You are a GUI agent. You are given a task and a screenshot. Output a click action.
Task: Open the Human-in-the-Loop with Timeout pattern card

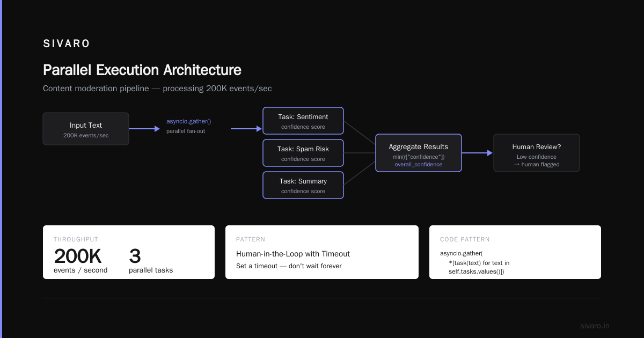(x=322, y=252)
